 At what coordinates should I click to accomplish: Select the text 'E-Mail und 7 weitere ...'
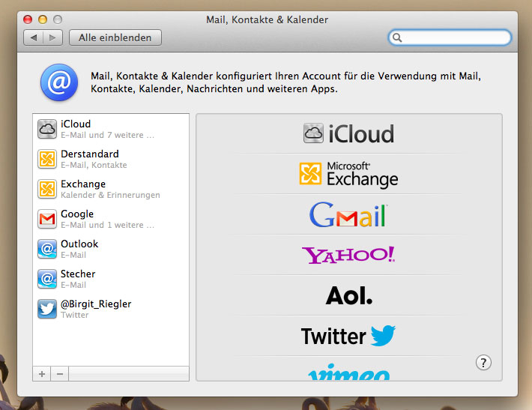point(108,135)
